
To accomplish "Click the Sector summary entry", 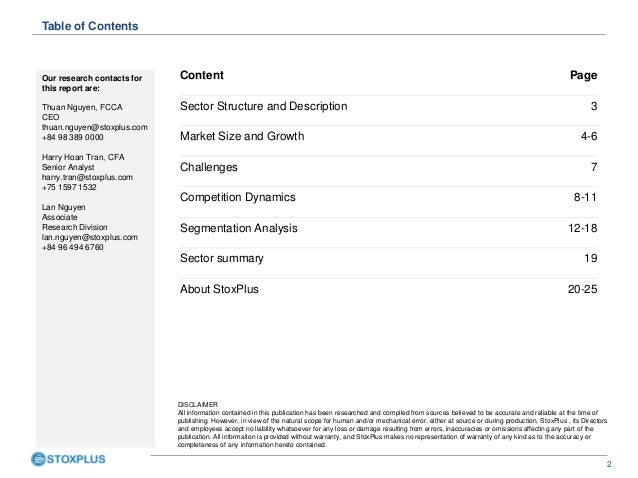I will click(222, 258).
